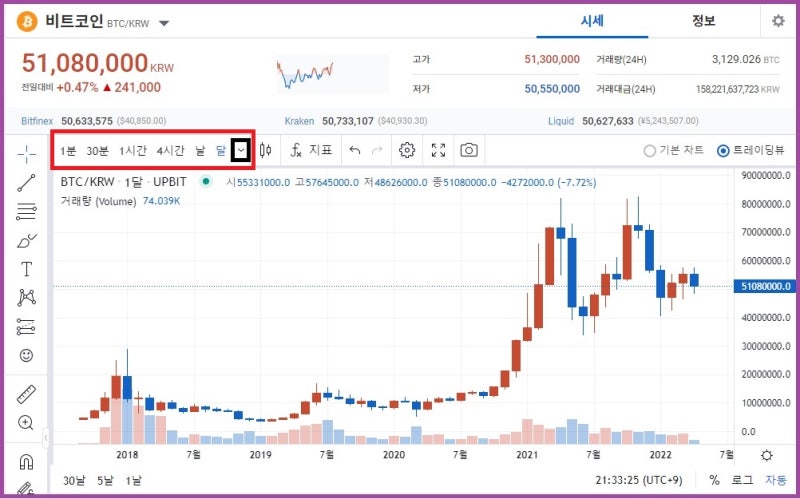This screenshot has width=800, height=499.
Task: Open the page settings gear top right
Action: 778,21
